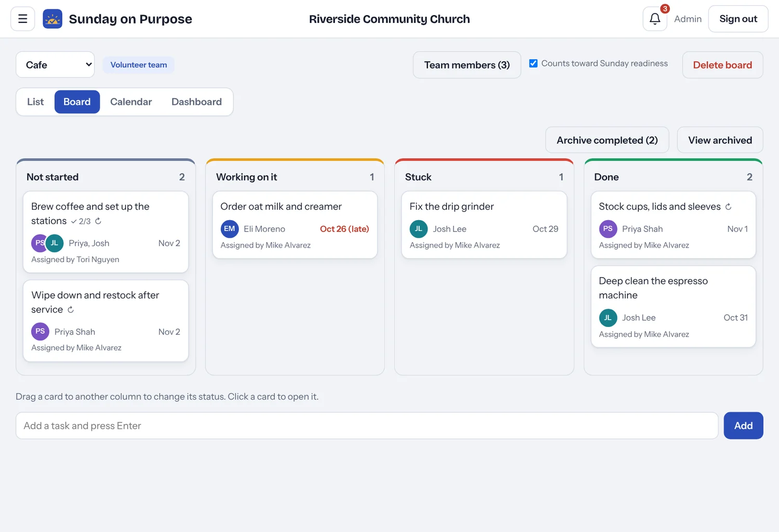Viewport: 779px width, 532px height.
Task: Click the Add task button
Action: tap(743, 426)
